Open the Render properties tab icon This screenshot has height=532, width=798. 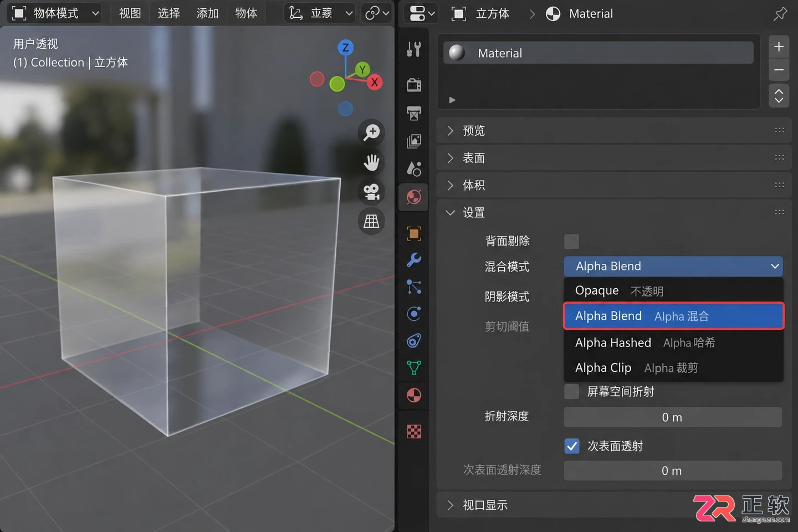414,84
